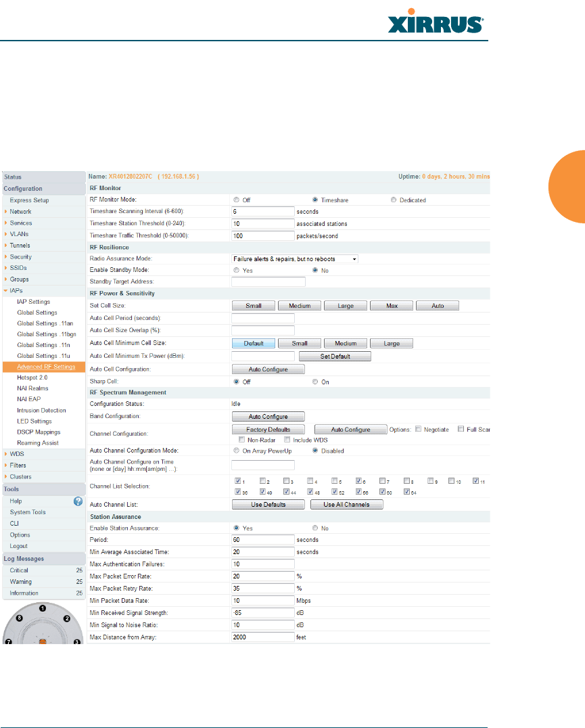The height and width of the screenshot is (728, 585).
Task: Open LED Settings page
Action: coord(34,421)
